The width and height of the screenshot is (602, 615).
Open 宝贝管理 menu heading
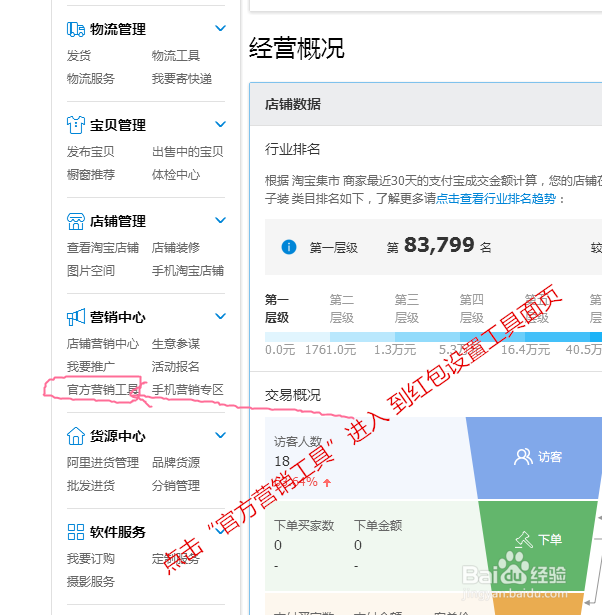point(118,125)
